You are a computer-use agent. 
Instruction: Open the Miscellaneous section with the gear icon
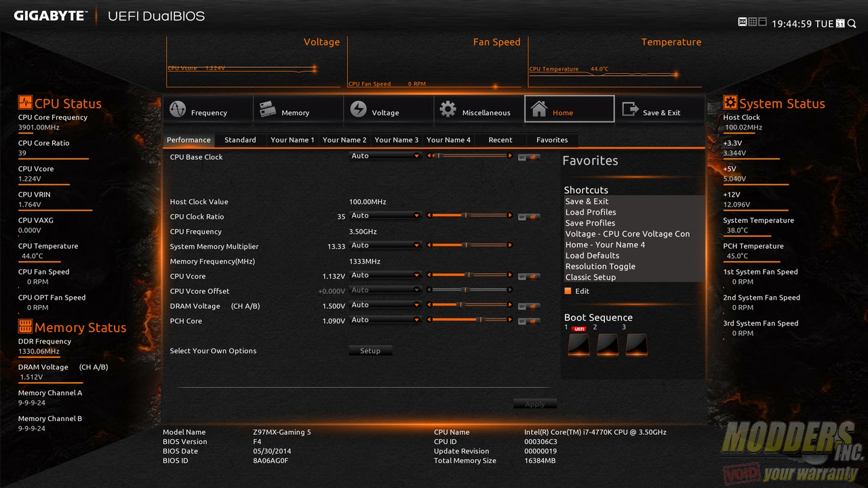pos(479,109)
